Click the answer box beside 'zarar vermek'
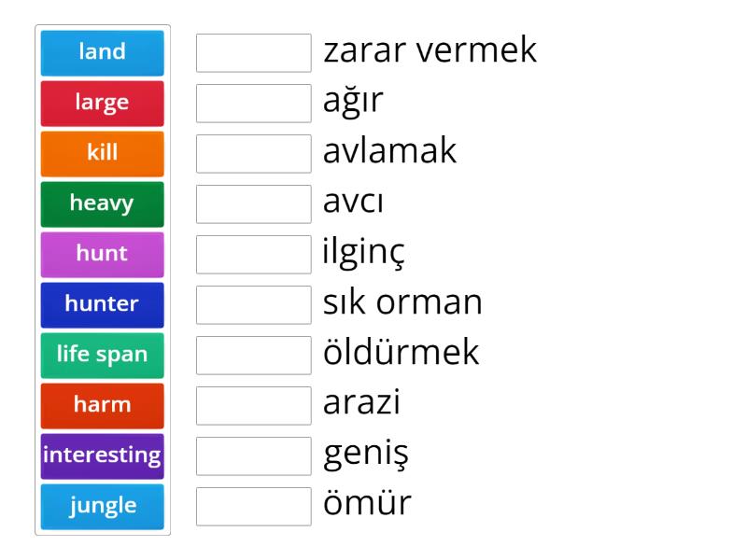The image size is (747, 560). pos(254,53)
